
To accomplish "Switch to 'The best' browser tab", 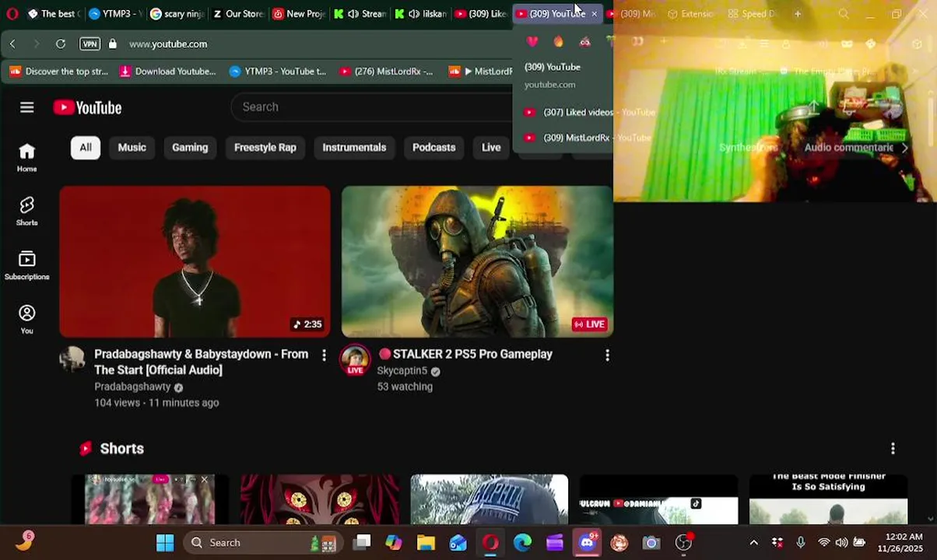I will [x=54, y=14].
